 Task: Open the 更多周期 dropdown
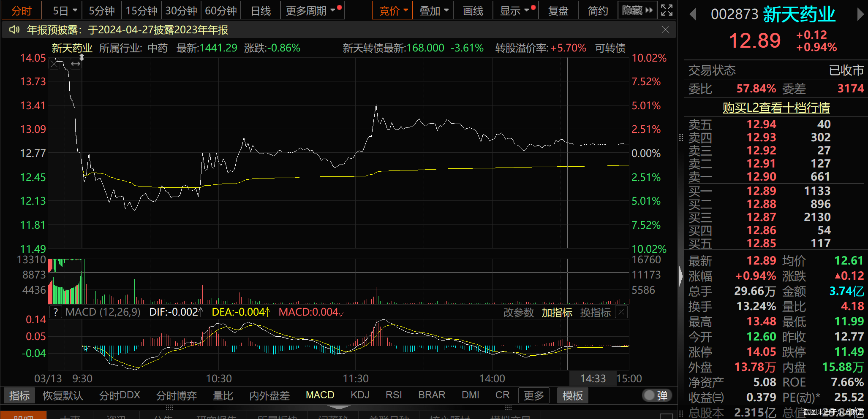[313, 11]
